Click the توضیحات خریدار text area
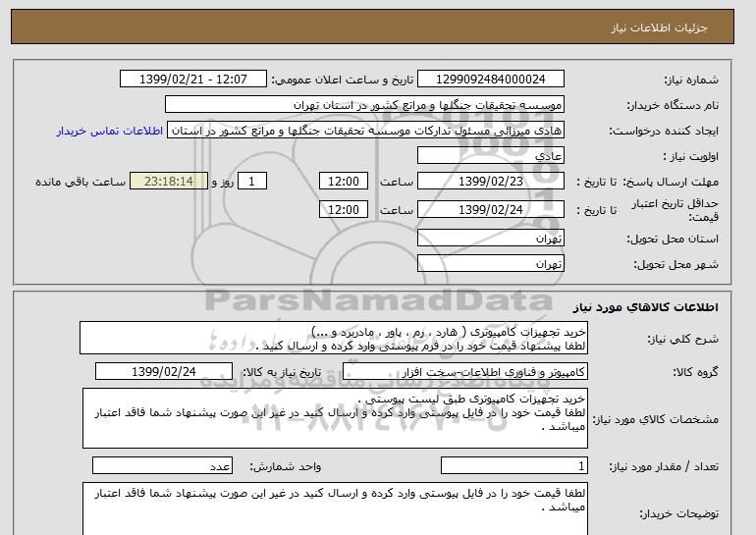 point(335,508)
